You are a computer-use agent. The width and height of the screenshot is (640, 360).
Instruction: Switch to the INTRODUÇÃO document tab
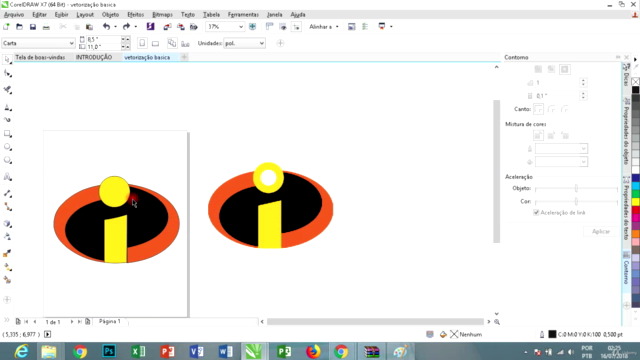pos(94,58)
